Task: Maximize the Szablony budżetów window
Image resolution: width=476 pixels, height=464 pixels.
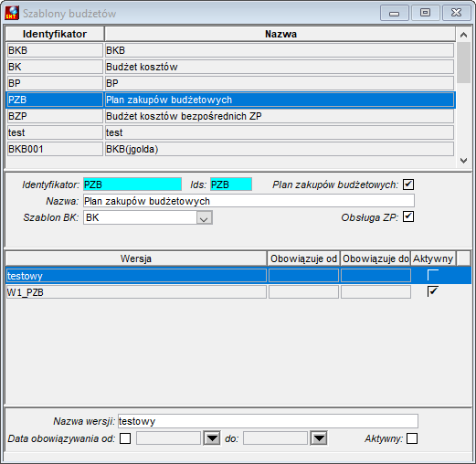Action: [x=425, y=13]
